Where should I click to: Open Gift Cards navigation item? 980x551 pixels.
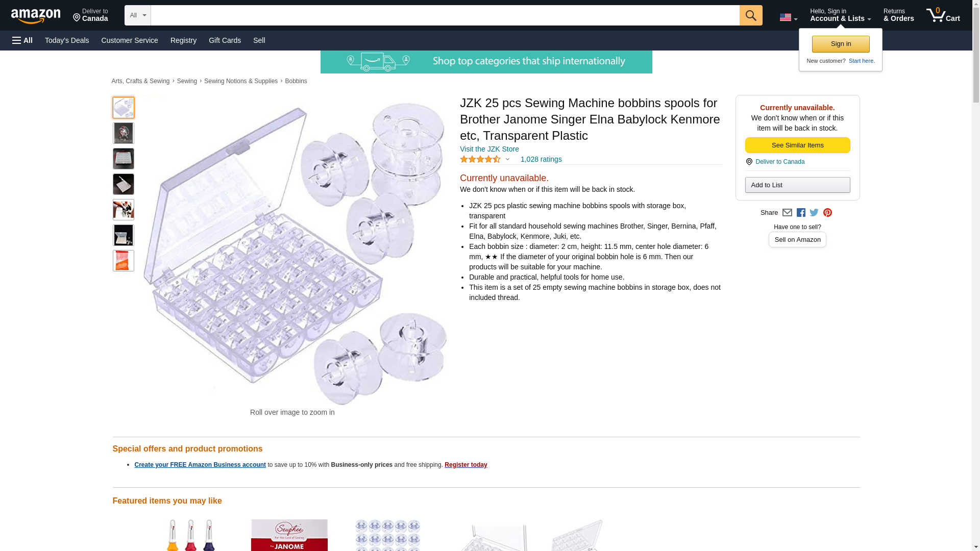click(225, 40)
